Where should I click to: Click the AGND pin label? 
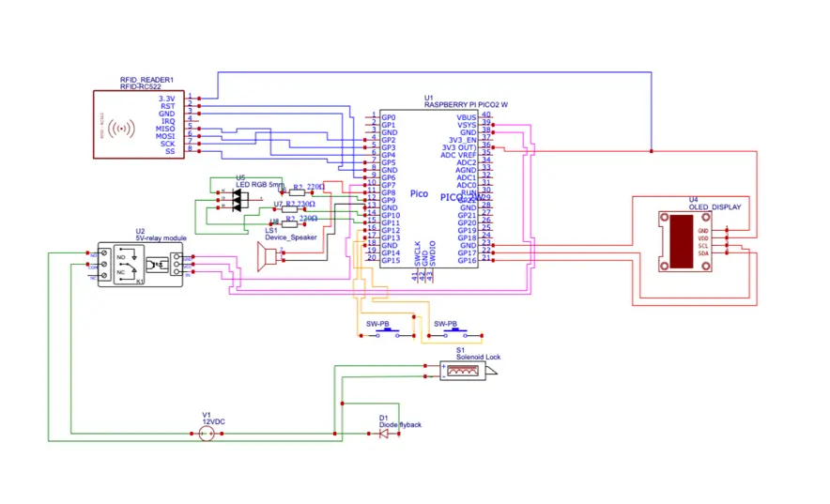466,170
